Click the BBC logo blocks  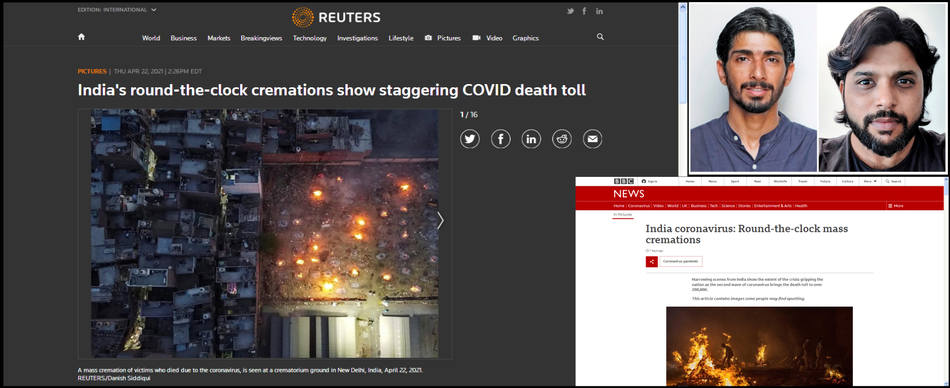coord(623,181)
